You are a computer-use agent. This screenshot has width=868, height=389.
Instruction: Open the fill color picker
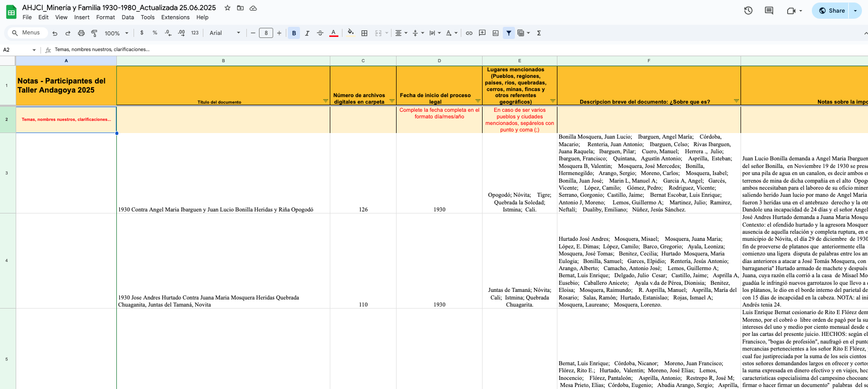click(351, 33)
